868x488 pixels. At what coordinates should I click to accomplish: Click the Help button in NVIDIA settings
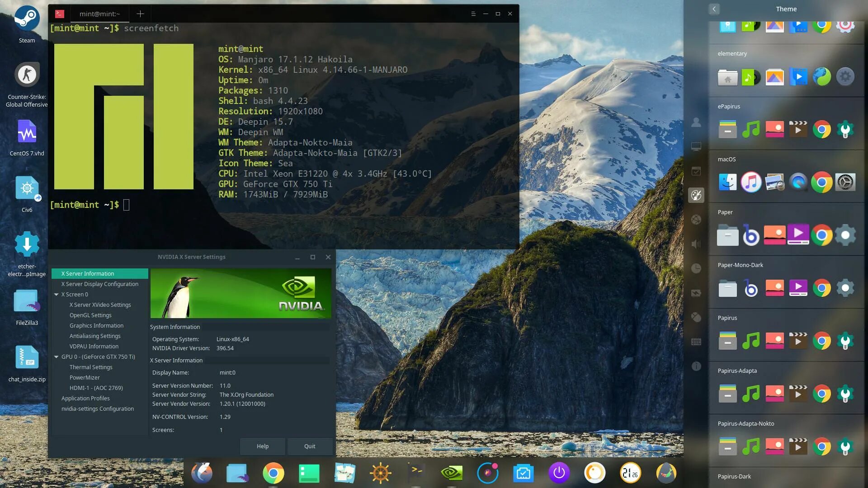click(263, 446)
